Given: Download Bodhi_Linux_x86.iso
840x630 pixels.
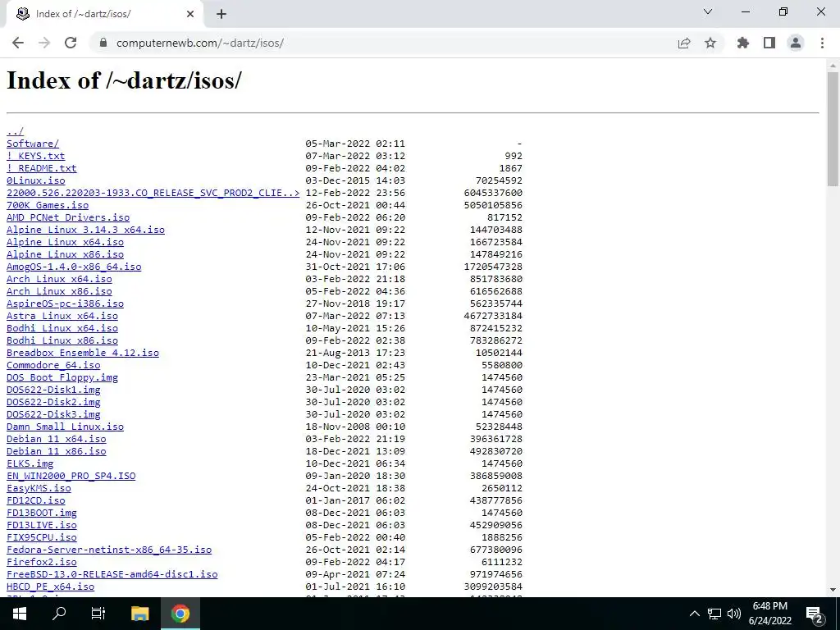Looking at the screenshot, I should pyautogui.click(x=62, y=340).
